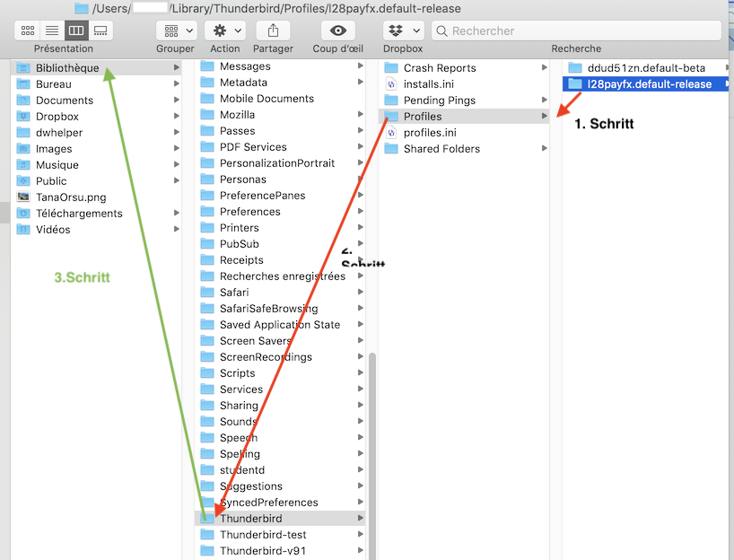This screenshot has width=734, height=560.
Task: Switch to icon view in Finder toolbar
Action: point(28,31)
